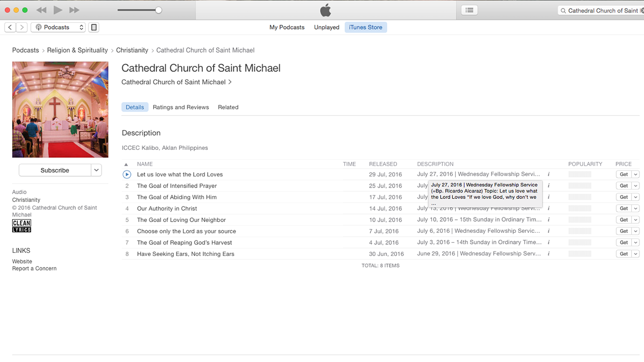Viewport: 644px width, 362px height.
Task: Show info for Our Authority in Christ
Action: [x=548, y=209]
